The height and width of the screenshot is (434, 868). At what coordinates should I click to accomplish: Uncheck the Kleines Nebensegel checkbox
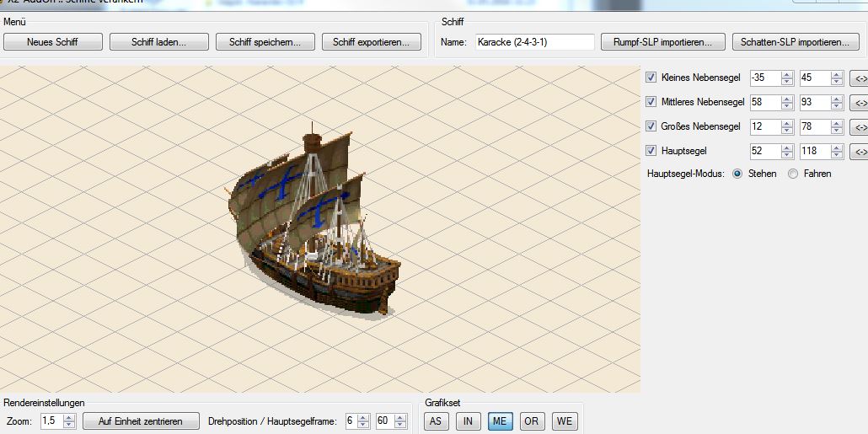[651, 78]
